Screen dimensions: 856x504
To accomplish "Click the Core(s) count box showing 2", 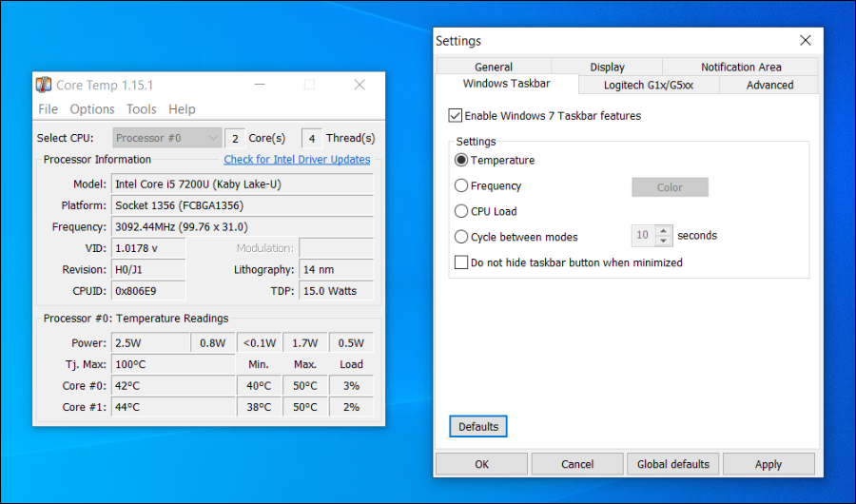I will click(x=235, y=138).
